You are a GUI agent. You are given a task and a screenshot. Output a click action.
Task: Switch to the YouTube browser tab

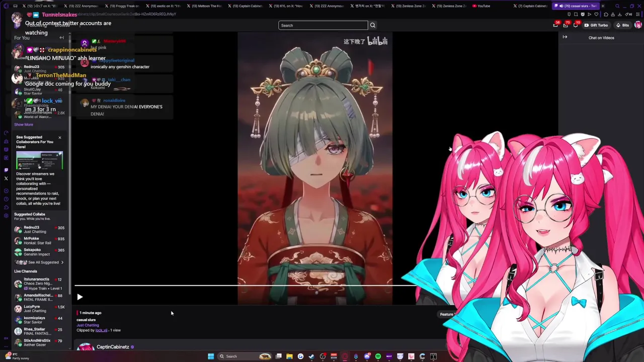(x=484, y=6)
